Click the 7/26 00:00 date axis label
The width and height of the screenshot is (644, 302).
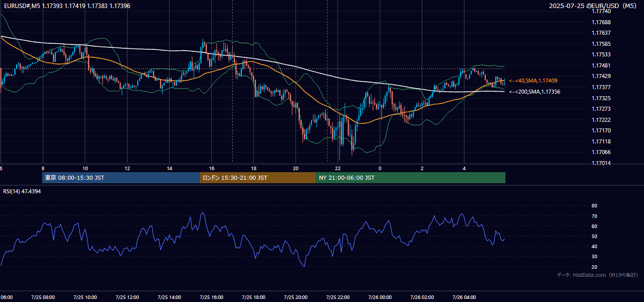[380, 297]
